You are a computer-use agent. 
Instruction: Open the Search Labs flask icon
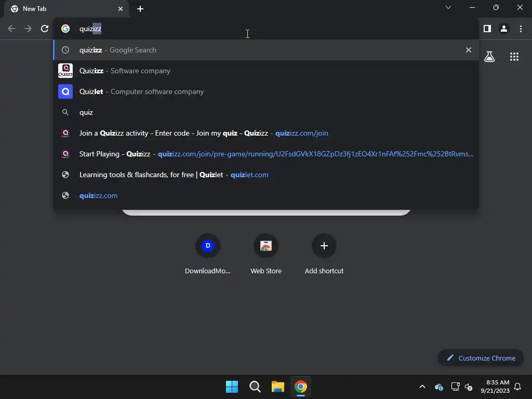489,57
